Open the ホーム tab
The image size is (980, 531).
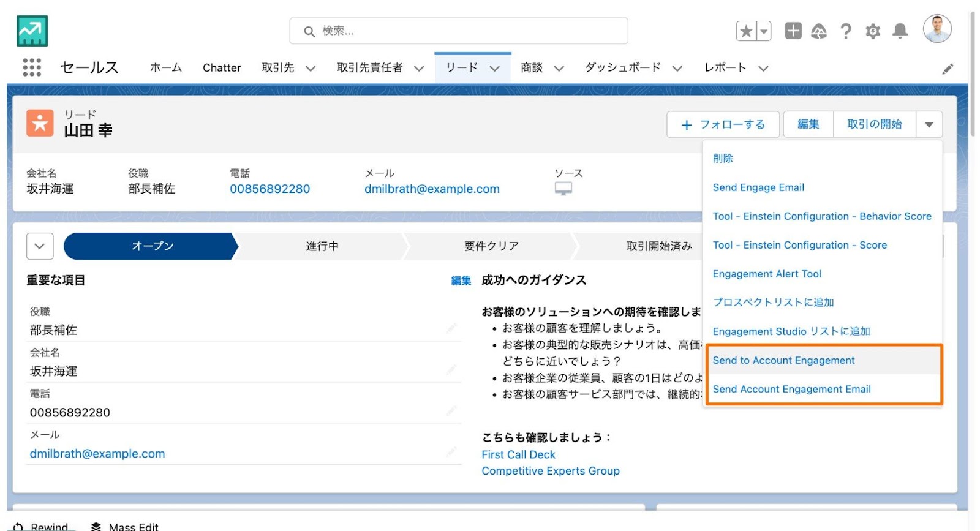pyautogui.click(x=166, y=67)
